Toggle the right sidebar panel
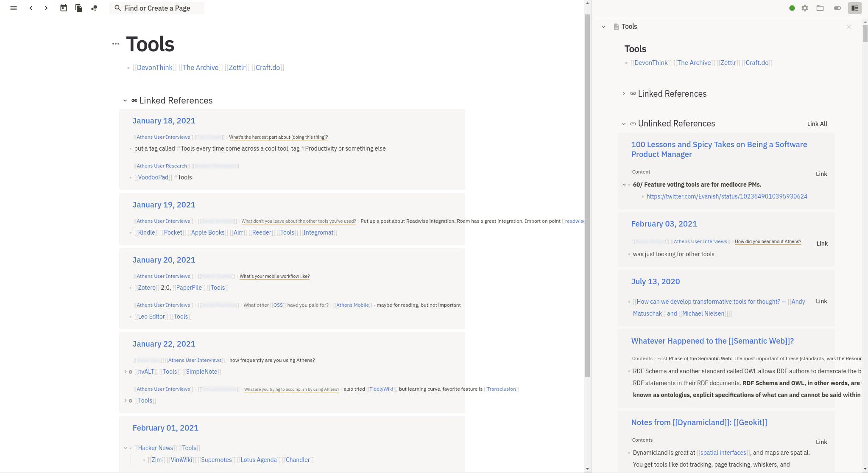Image resolution: width=868 pixels, height=473 pixels. pyautogui.click(x=854, y=8)
